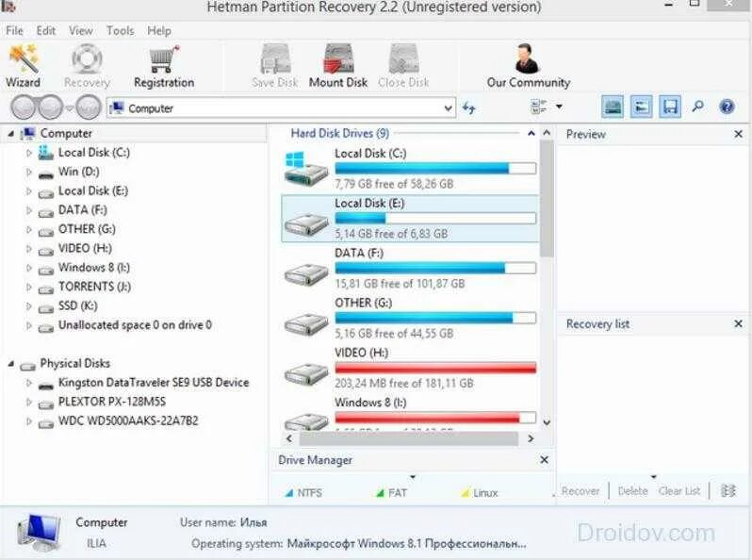This screenshot has height=560, width=752.
Task: Expand Local Disk (C:) in tree
Action: (x=29, y=153)
